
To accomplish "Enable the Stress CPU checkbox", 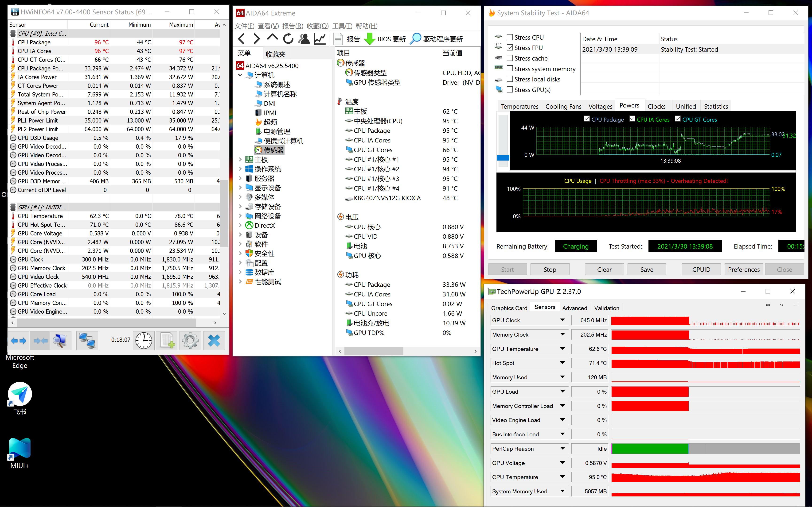I will coord(510,37).
